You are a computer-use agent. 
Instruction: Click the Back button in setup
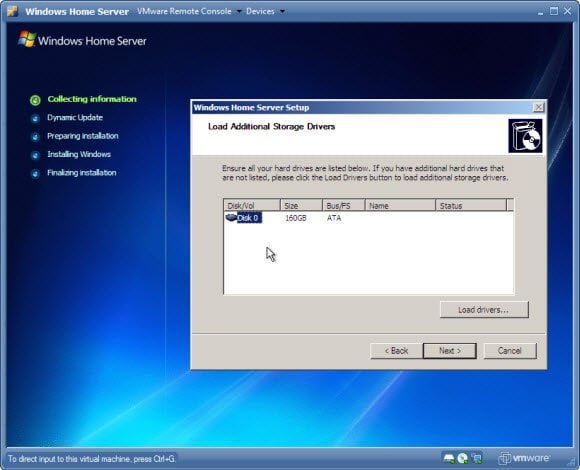(x=396, y=351)
